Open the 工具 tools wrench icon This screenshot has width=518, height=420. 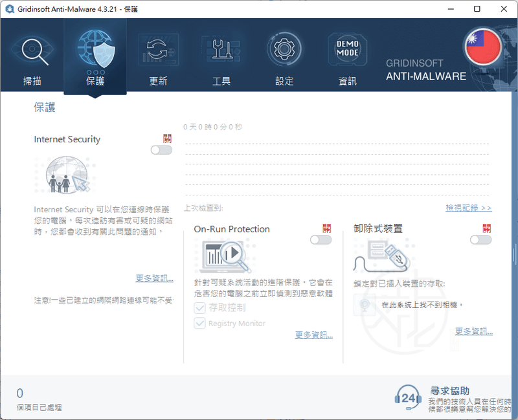click(221, 50)
